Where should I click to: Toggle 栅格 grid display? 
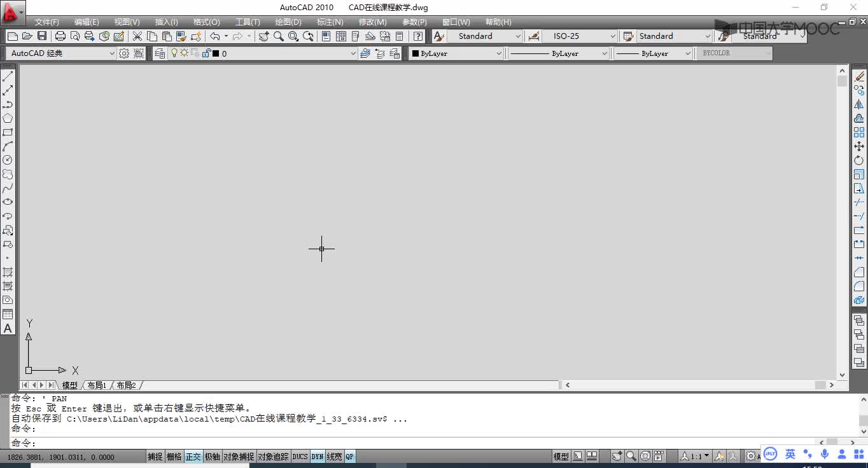(174, 457)
